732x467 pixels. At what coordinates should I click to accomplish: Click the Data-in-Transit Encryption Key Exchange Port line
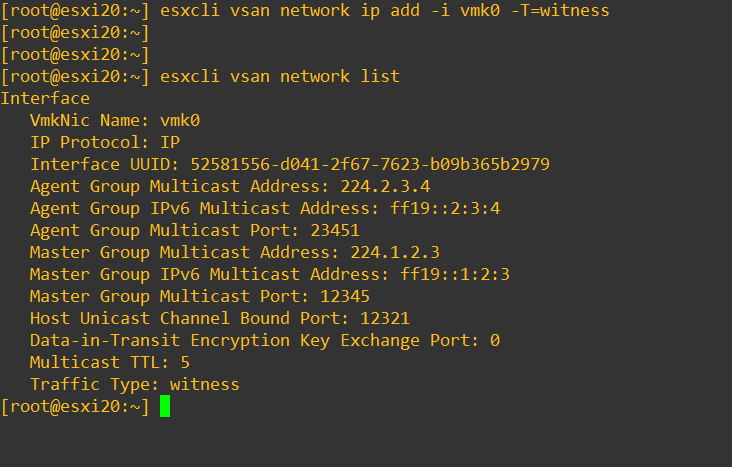tap(265, 340)
